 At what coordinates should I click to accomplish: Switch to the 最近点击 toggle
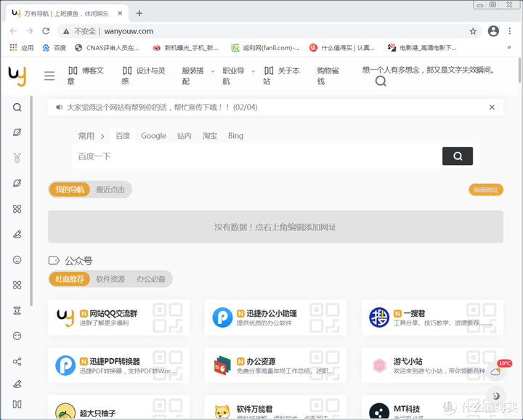tap(110, 190)
